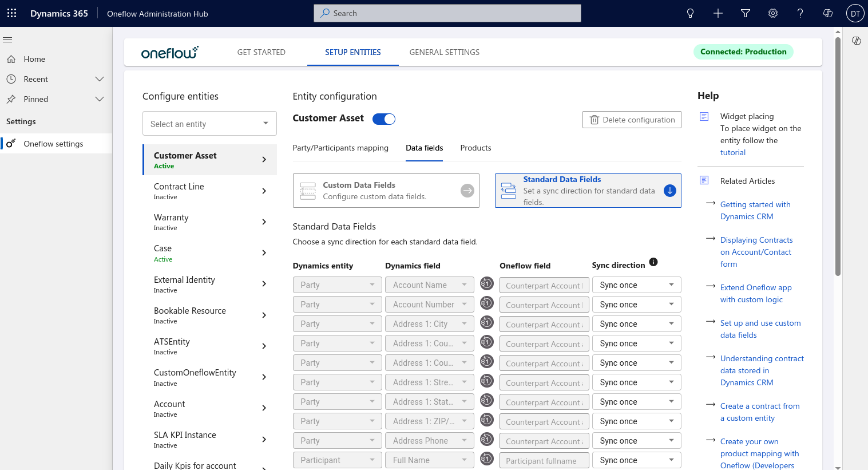Switch to the GENERAL SETTINGS tab
This screenshot has height=470, width=868.
pyautogui.click(x=445, y=52)
